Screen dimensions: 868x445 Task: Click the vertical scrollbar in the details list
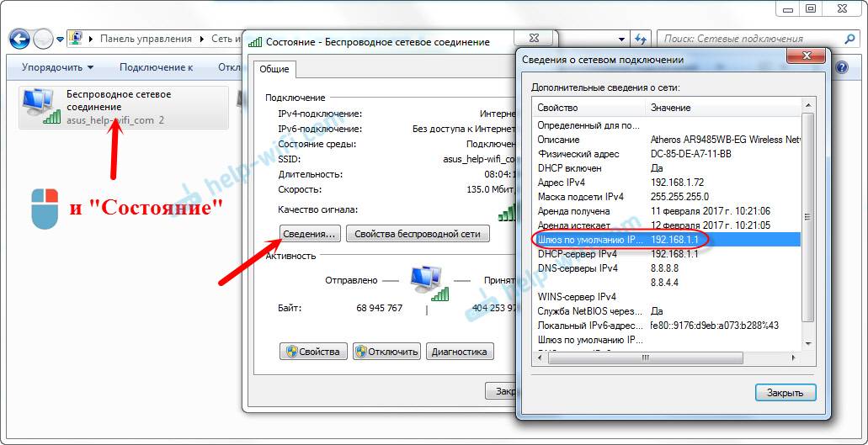click(807, 210)
